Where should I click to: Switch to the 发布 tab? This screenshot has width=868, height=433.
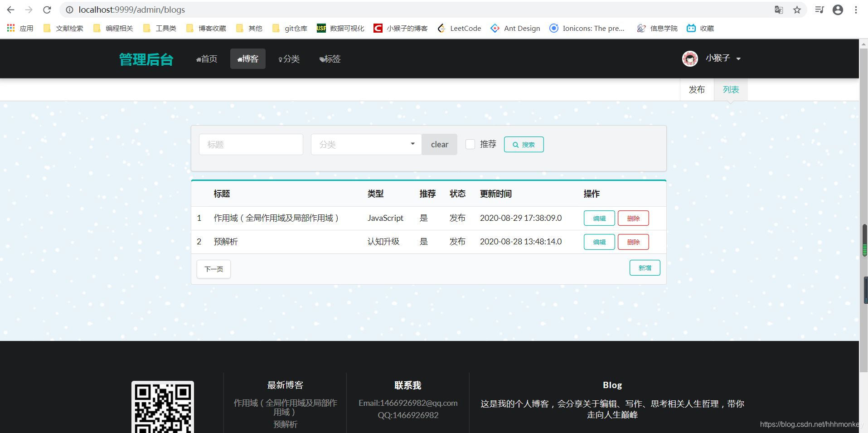(x=697, y=89)
